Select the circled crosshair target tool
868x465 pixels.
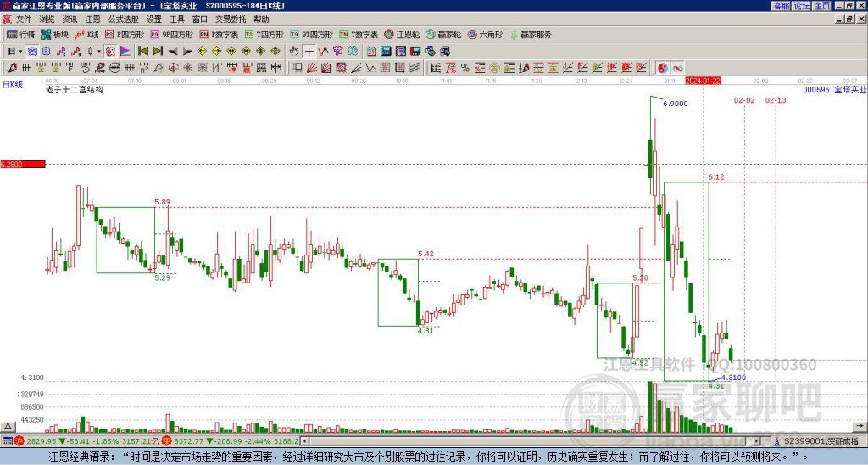pos(173,68)
